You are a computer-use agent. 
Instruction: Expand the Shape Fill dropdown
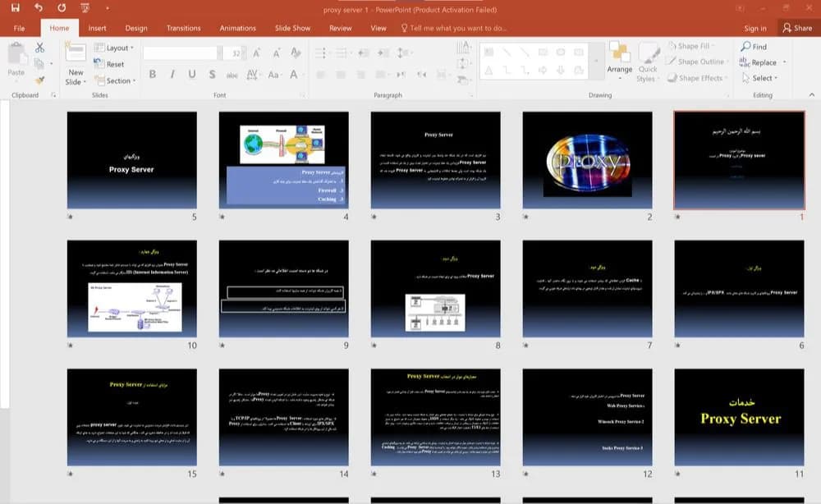[691, 46]
